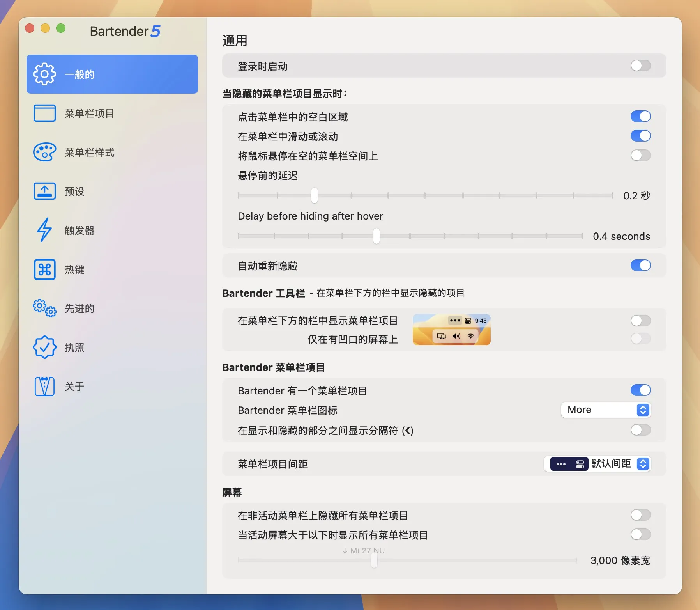Click the lightning bolt icon for 触发器
Screen dimensions: 700x610
44,230
